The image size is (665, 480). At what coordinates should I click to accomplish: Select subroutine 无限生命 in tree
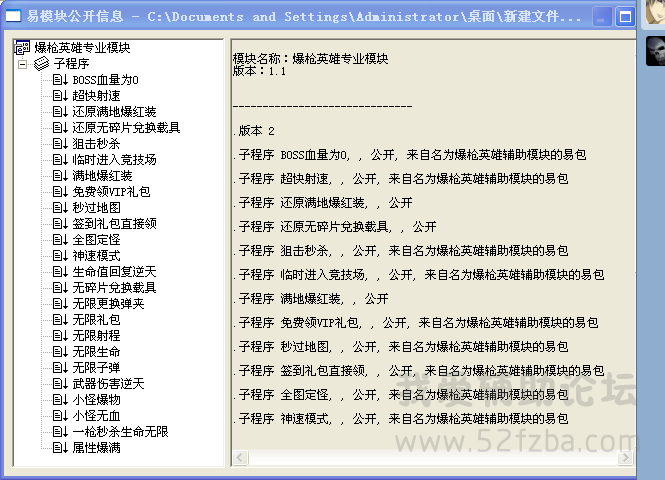96,352
